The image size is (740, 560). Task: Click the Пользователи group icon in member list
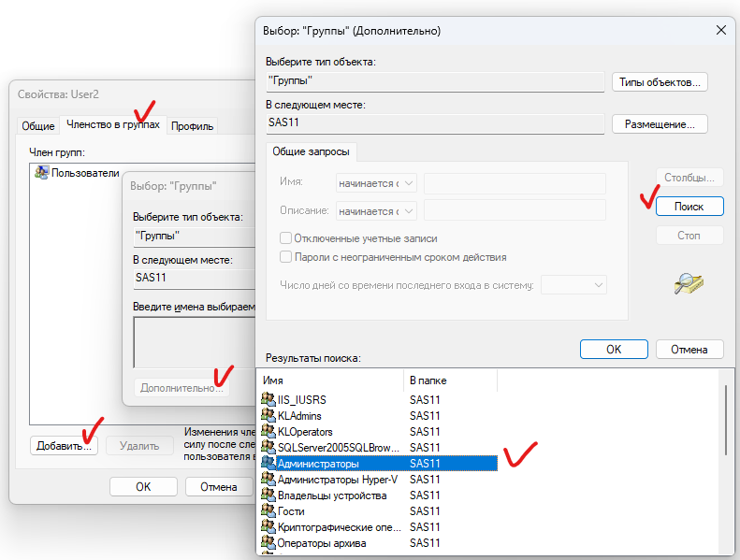pos(41,173)
